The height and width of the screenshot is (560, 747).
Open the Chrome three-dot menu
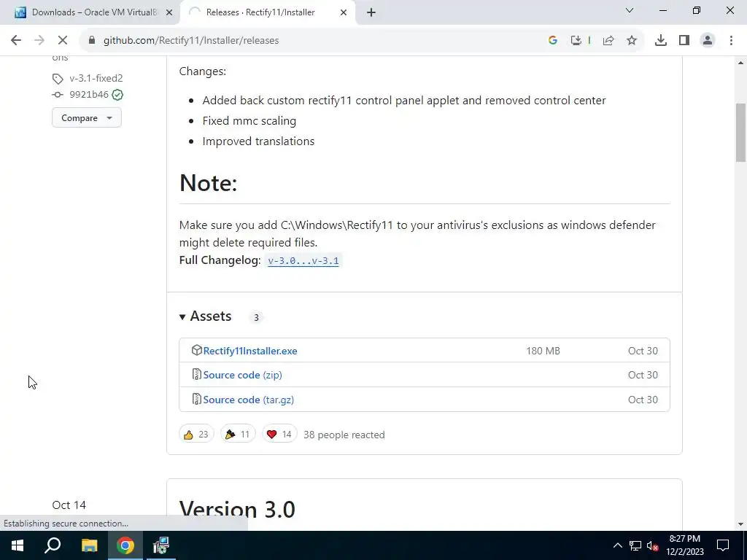(x=731, y=41)
